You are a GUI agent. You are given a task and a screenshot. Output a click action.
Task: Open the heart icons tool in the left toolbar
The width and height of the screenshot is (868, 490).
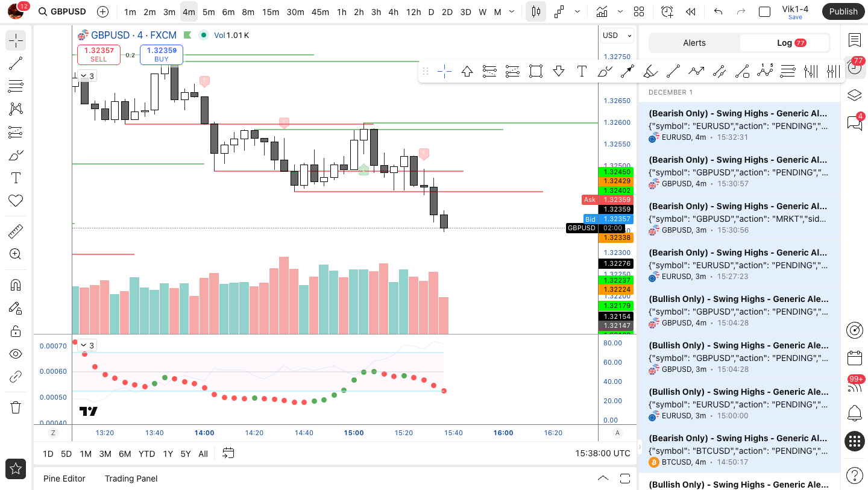(16, 201)
